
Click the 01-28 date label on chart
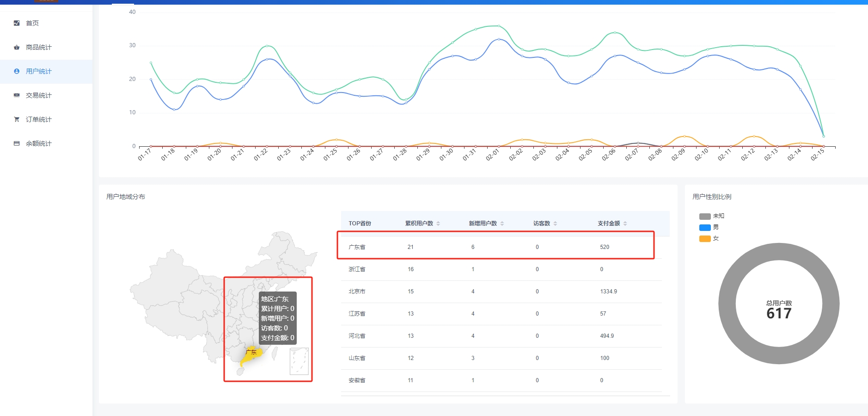[400, 154]
